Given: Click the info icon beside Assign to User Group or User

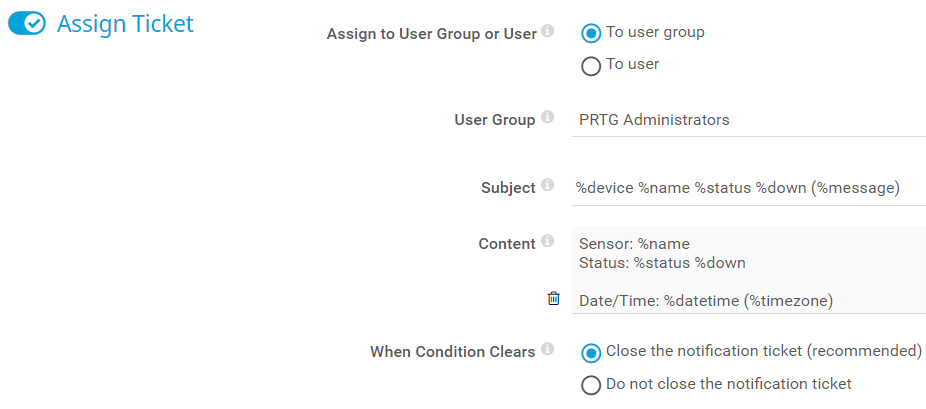Looking at the screenshot, I should tap(548, 32).
